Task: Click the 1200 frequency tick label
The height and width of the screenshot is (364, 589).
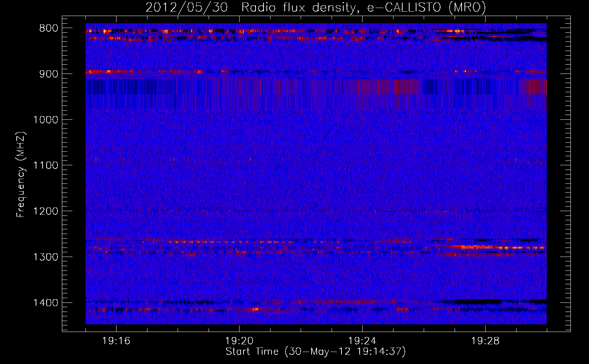Action: [x=46, y=211]
